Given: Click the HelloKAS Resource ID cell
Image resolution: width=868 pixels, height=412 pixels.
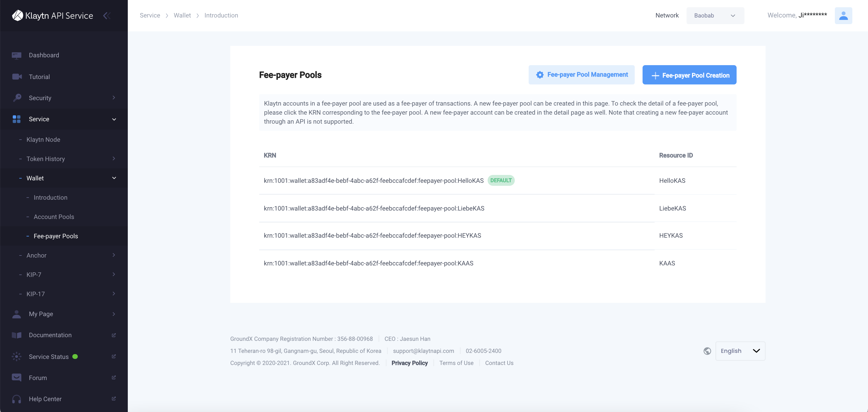Looking at the screenshot, I should coord(672,181).
